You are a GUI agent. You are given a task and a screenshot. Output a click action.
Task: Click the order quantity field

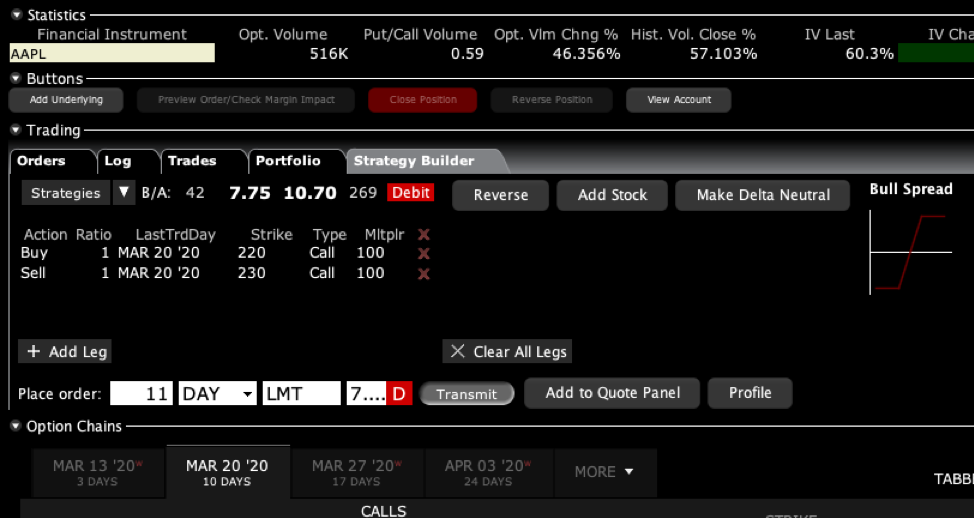pos(142,394)
